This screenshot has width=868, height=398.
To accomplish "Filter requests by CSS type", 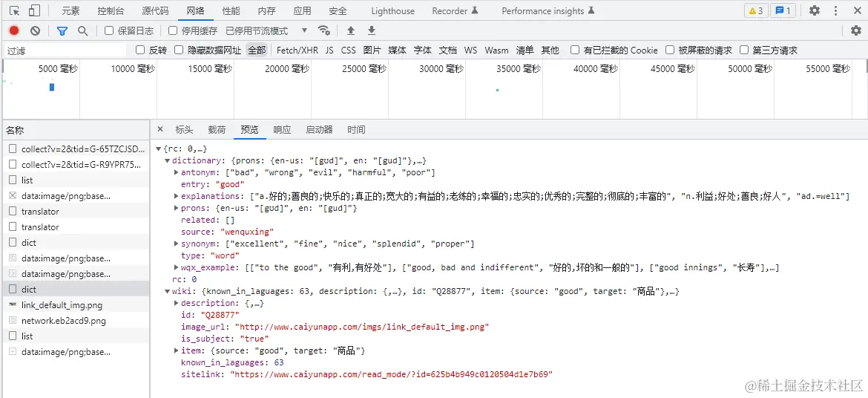I will coord(348,50).
